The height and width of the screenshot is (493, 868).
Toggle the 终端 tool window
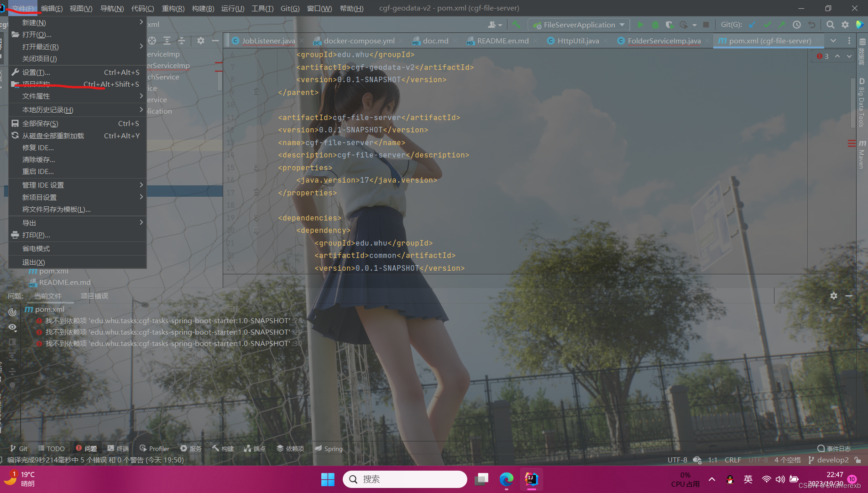tap(118, 448)
